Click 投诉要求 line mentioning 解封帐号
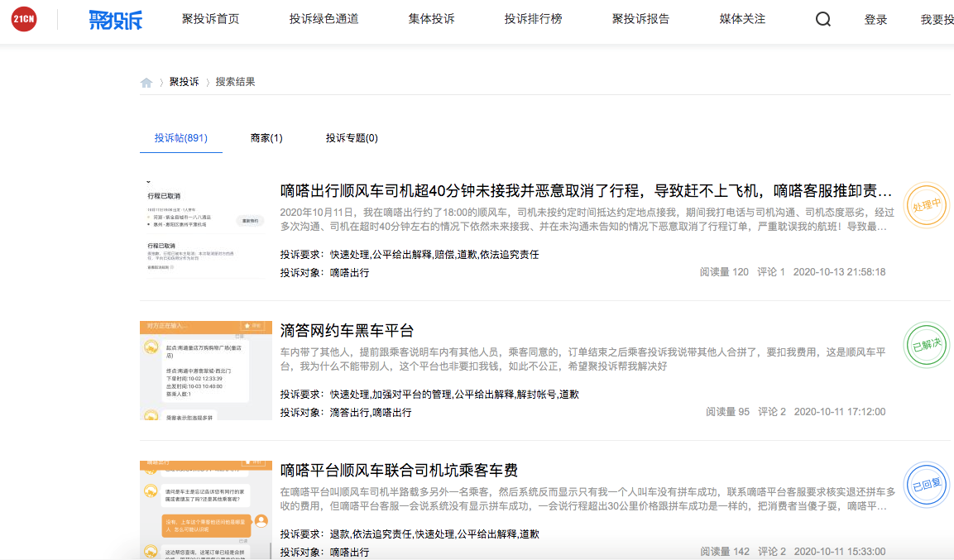Viewport: 954px width, 560px height. [429, 394]
